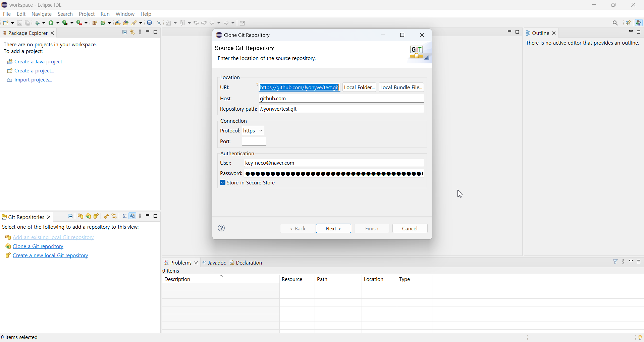
Task: Open Git Repositories View Menu
Action: click(141, 216)
